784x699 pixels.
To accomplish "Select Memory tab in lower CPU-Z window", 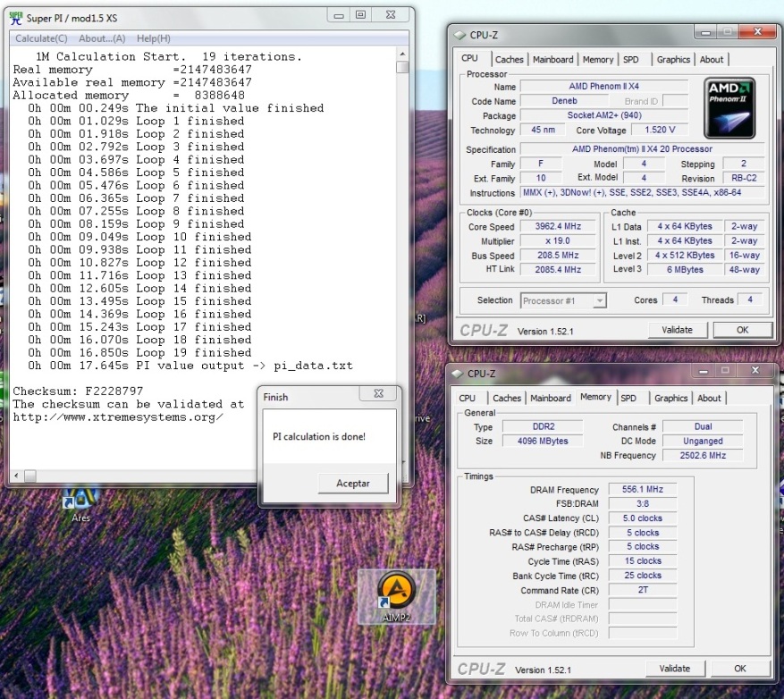I will [x=595, y=397].
